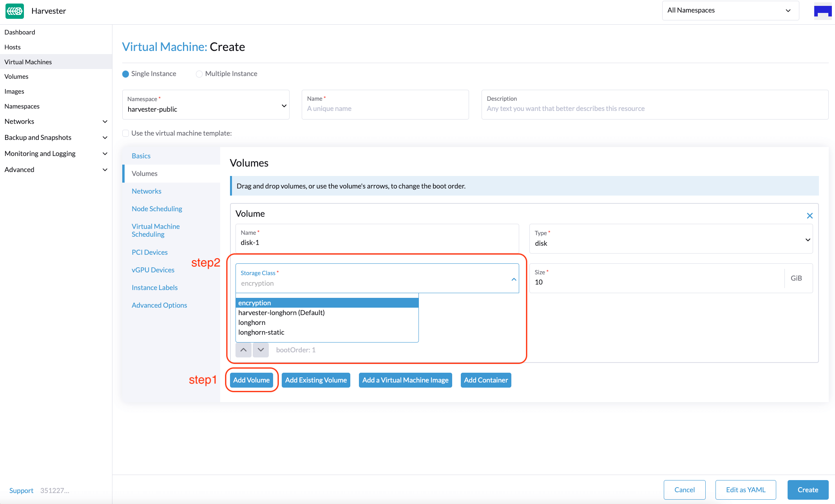Enable Use the virtual machine template checkbox
The image size is (835, 504).
(x=126, y=133)
